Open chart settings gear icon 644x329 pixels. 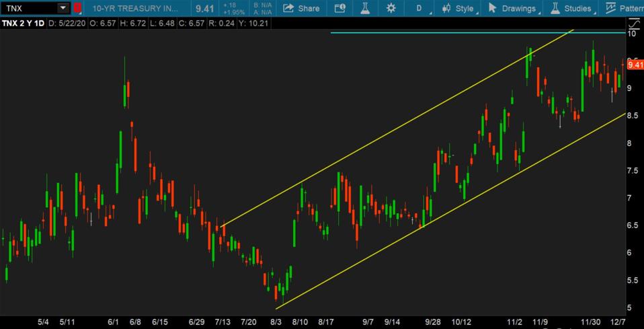point(391,8)
